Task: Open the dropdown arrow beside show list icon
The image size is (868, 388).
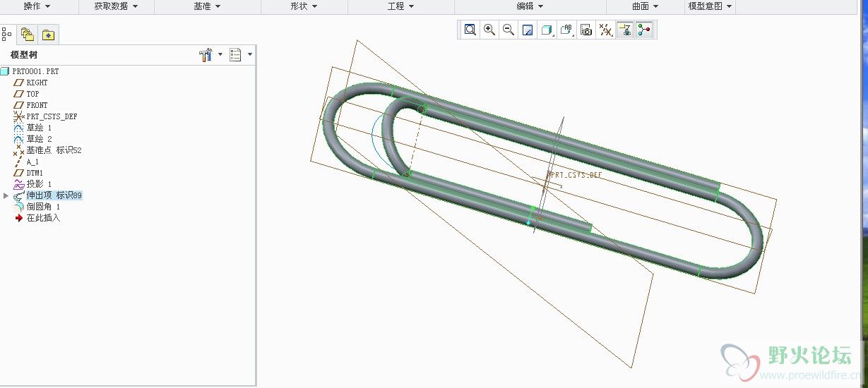Action: [x=250, y=54]
